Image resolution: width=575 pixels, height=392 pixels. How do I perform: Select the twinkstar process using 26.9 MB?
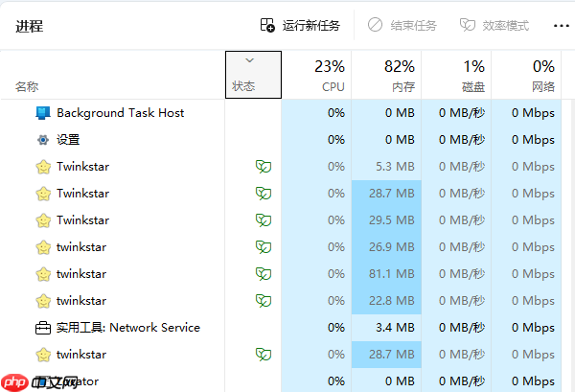pos(81,247)
